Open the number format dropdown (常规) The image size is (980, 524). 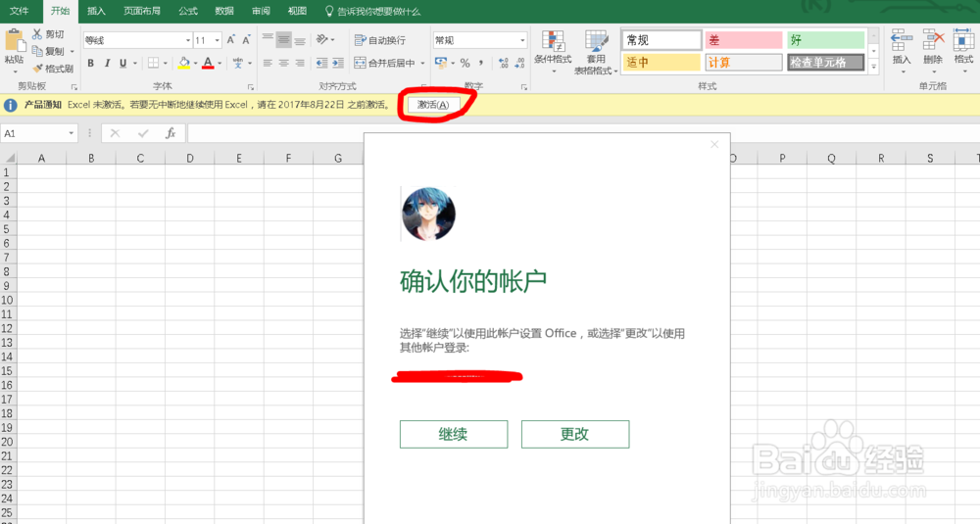[522, 40]
